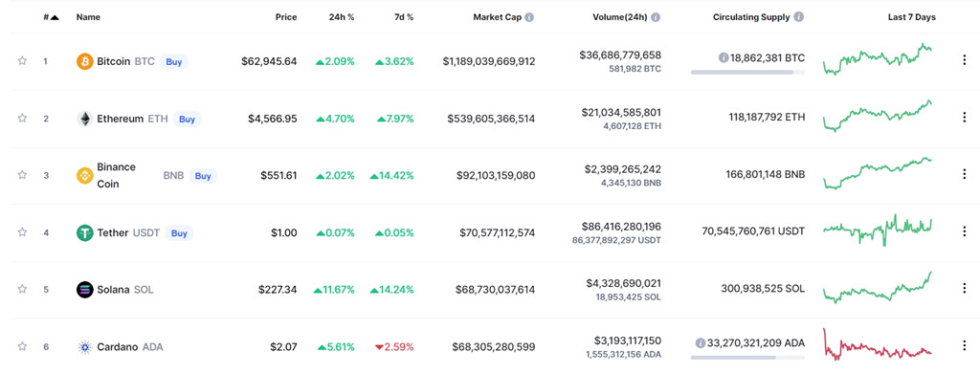This screenshot has height=373, width=980.
Task: Sort by the 24h % column header
Action: (x=342, y=17)
